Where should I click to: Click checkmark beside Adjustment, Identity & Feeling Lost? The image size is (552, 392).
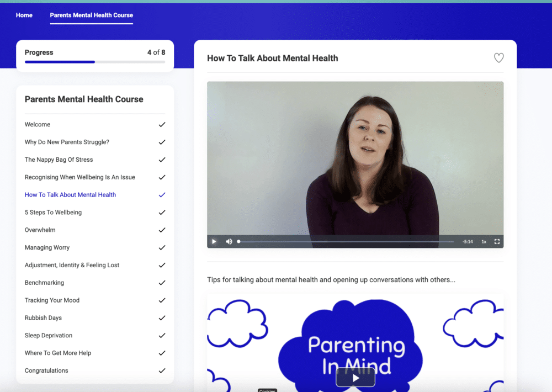tap(162, 265)
